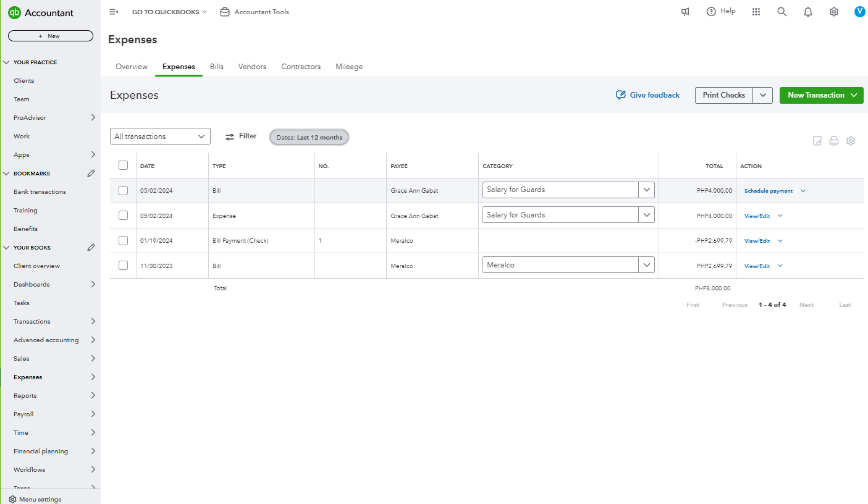Select the Expenses tab
This screenshot has width=868, height=504.
click(179, 67)
